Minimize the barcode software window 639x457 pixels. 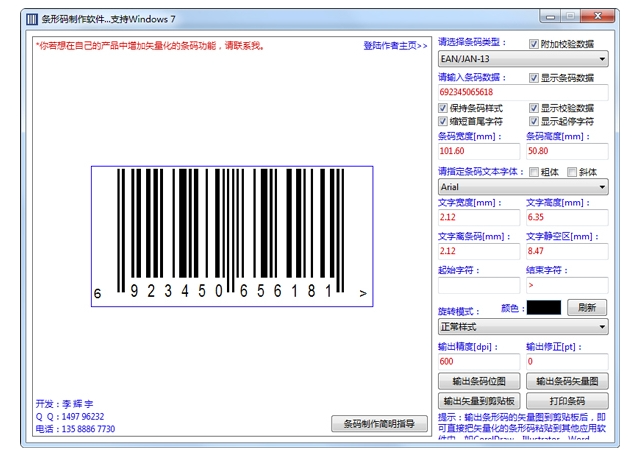click(551, 17)
